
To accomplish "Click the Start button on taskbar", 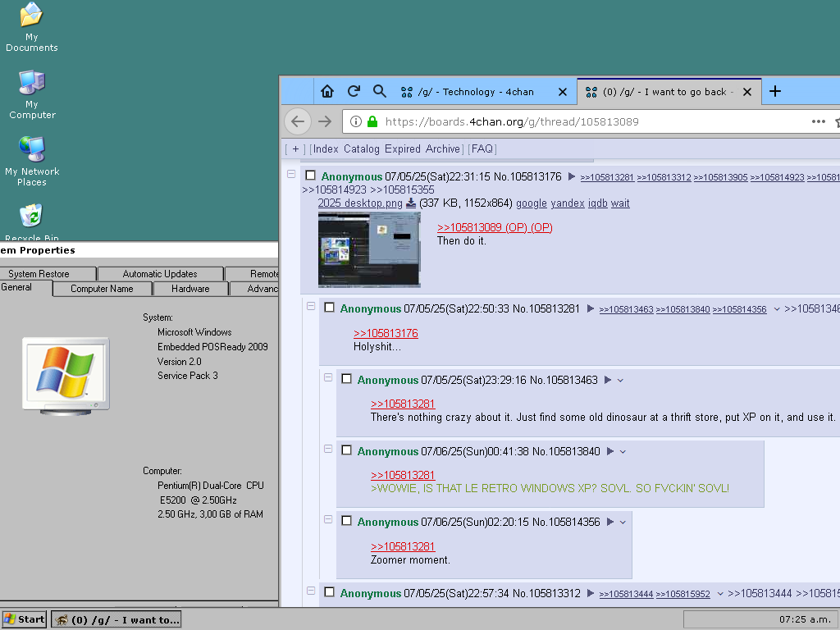I will [x=24, y=620].
